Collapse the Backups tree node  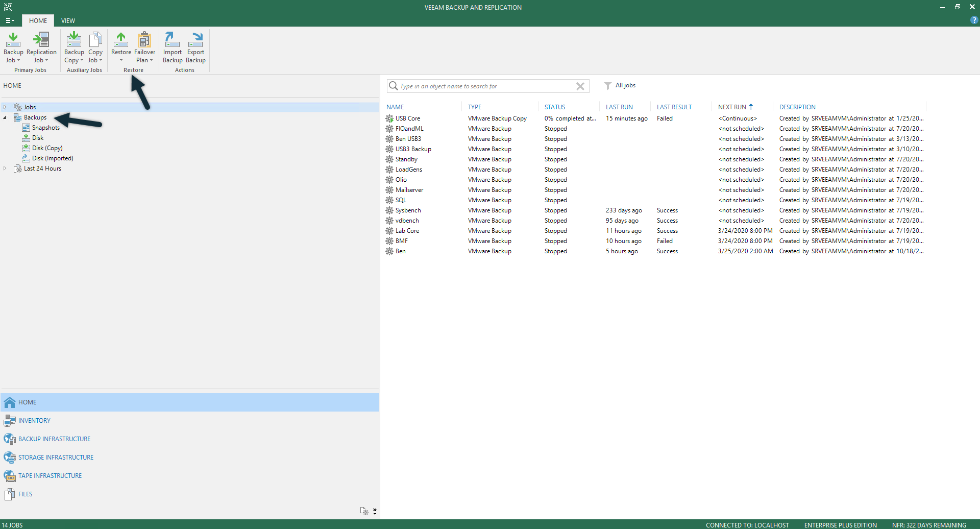(x=5, y=117)
